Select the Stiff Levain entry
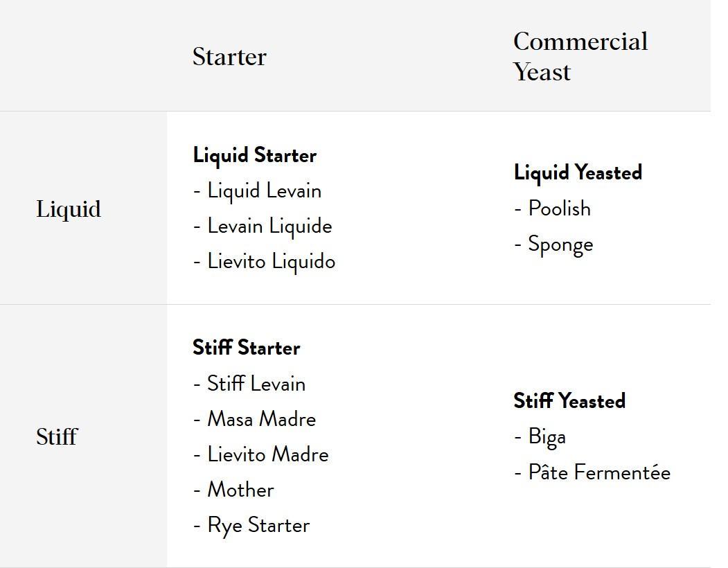The height and width of the screenshot is (568, 728). (256, 383)
